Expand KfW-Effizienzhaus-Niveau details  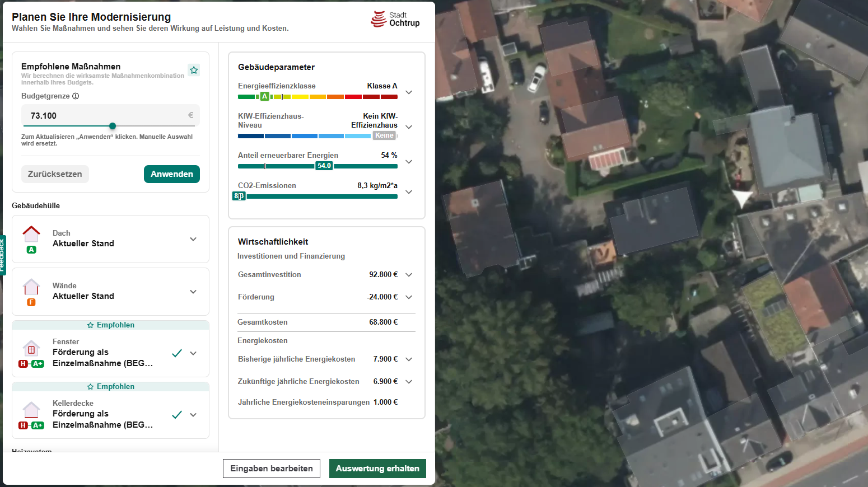pos(409,127)
